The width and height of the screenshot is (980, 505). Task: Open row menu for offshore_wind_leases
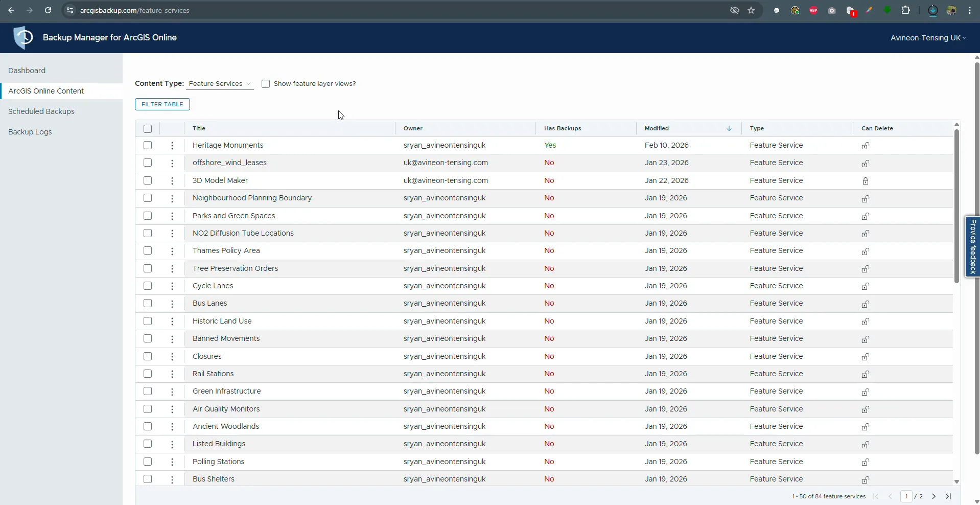172,163
